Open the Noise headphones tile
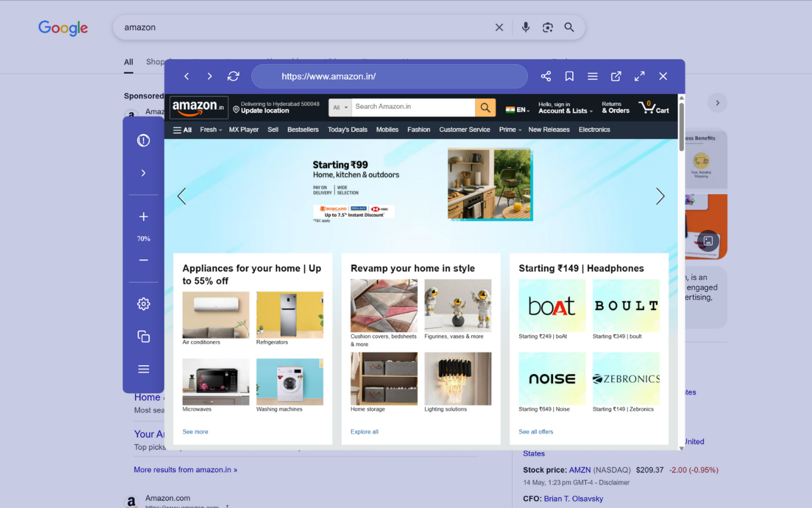Viewport: 812px width, 508px height. (552, 378)
